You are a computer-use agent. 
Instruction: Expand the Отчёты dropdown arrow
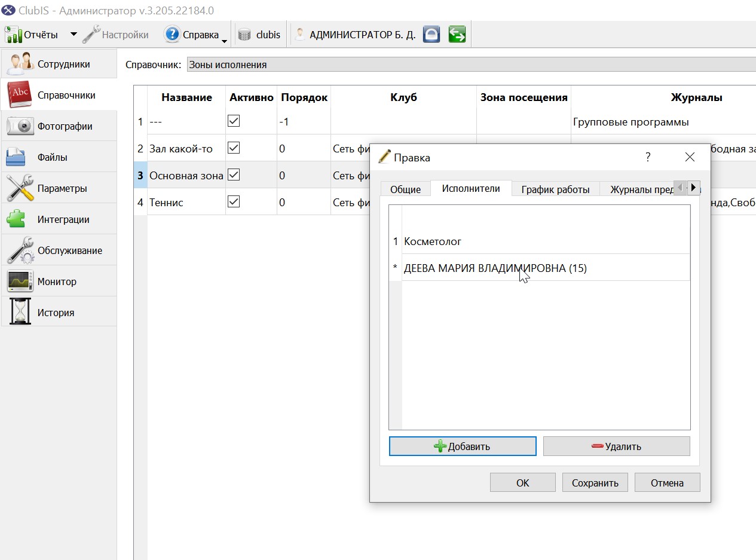74,35
